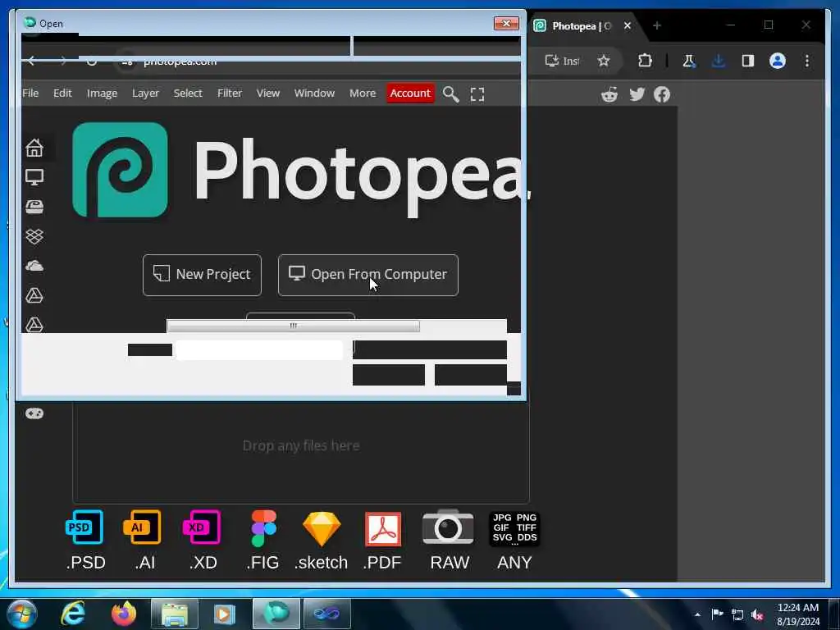Launch Firefox from the taskbar
Image resolution: width=840 pixels, height=630 pixels.
(x=124, y=614)
